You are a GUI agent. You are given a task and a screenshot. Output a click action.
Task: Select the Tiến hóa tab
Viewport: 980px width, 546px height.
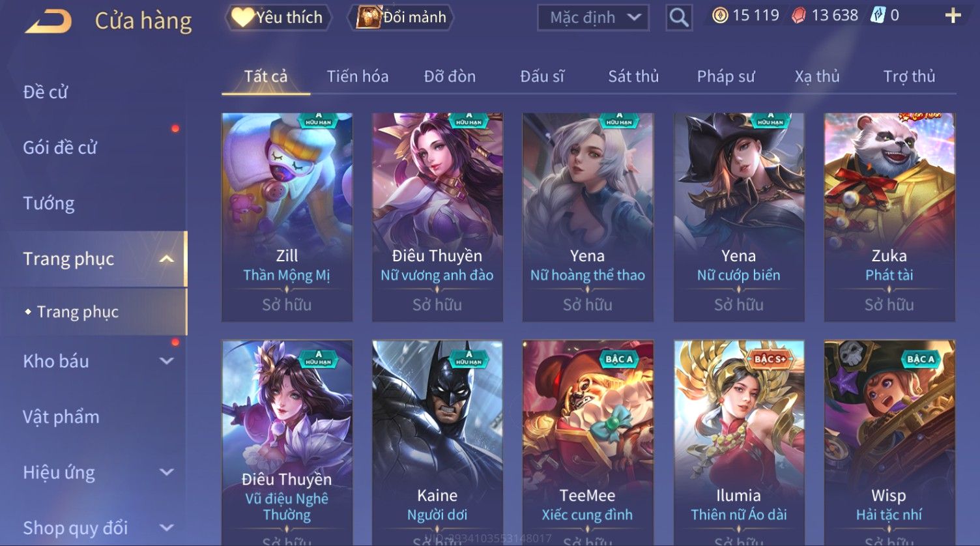(358, 76)
